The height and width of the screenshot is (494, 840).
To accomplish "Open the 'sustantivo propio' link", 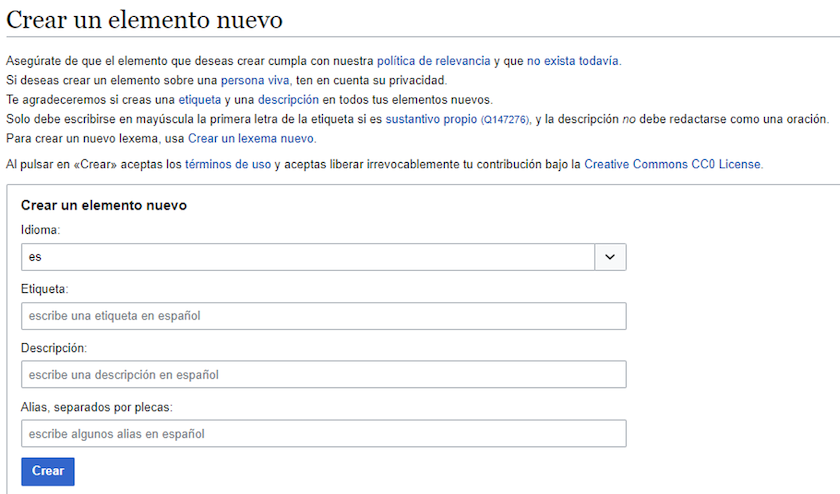I will click(x=431, y=119).
